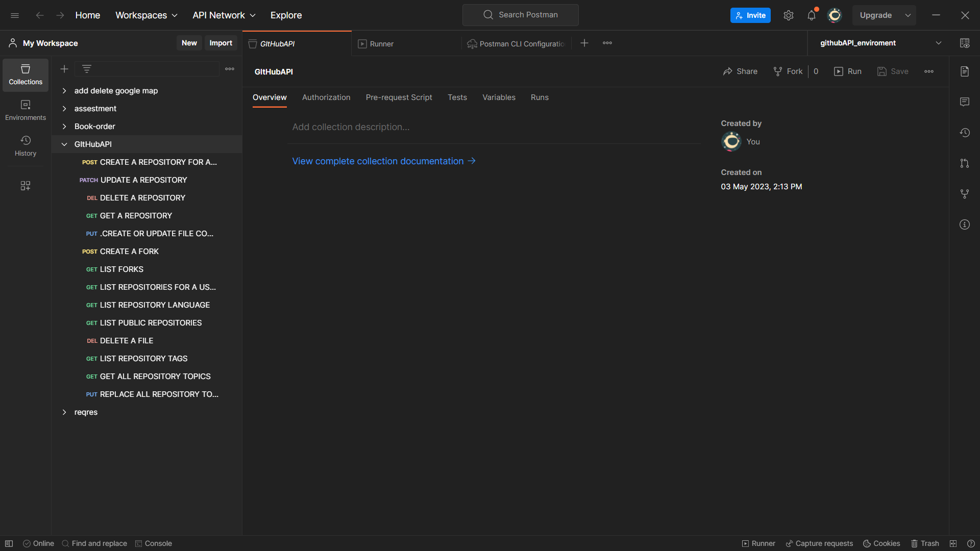Screen dimensions: 980x551
Task: Open the configure workspace sidebar icon
Action: tap(26, 186)
